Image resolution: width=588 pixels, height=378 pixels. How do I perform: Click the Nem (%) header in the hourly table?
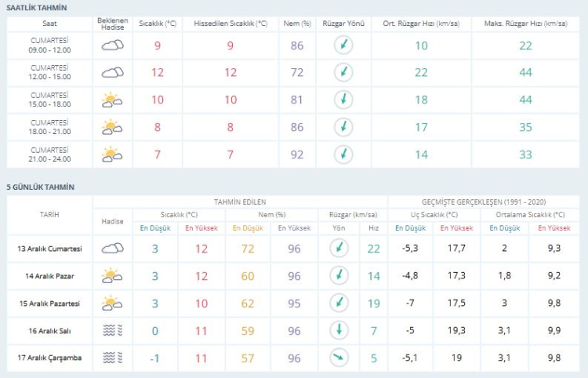(x=296, y=24)
